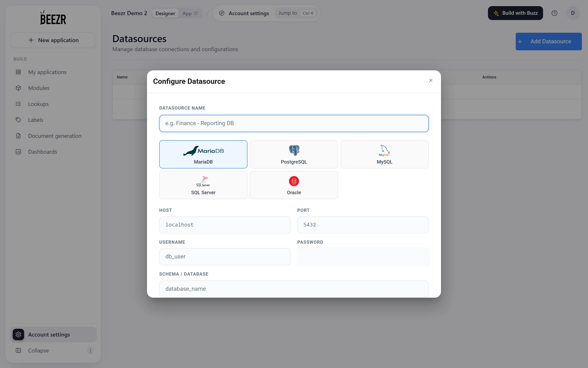Click the Build with Buzz button
This screenshot has width=588, height=368.
click(x=515, y=13)
